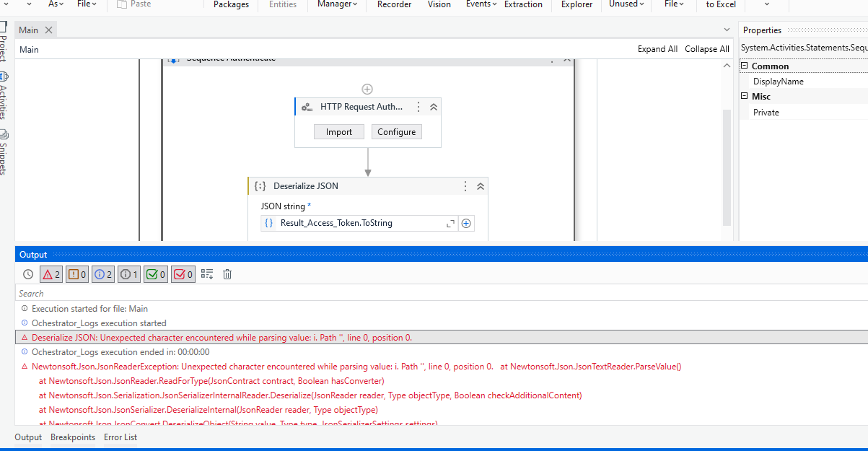This screenshot has height=451, width=868.
Task: Clear all output messages with trash icon
Action: (227, 273)
